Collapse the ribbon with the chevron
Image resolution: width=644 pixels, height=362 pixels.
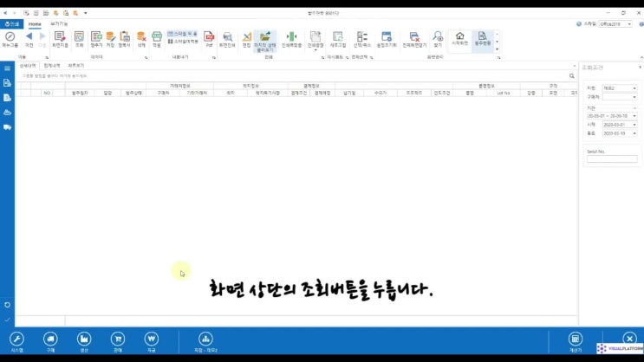click(641, 57)
